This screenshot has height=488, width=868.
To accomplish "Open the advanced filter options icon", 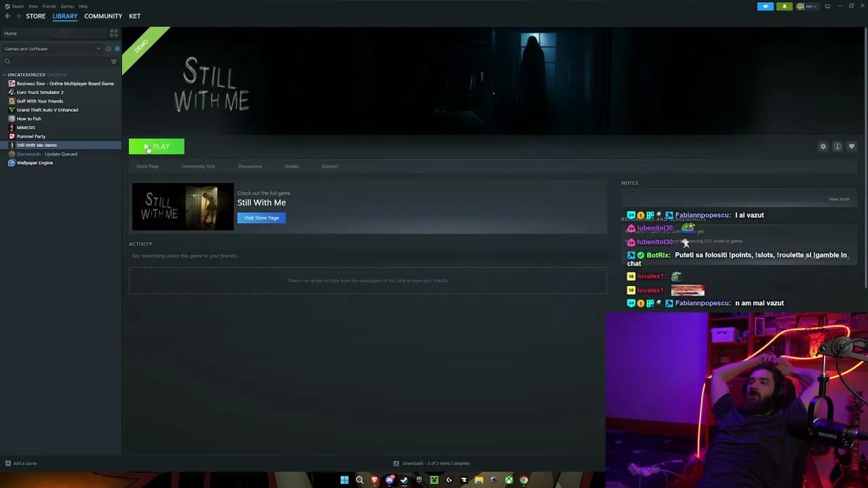I will (x=114, y=62).
